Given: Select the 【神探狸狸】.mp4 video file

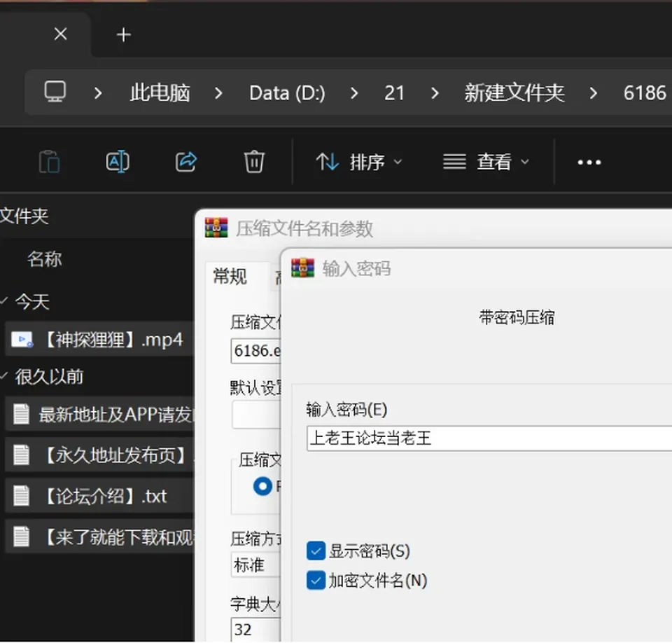Looking at the screenshot, I should tap(99, 339).
